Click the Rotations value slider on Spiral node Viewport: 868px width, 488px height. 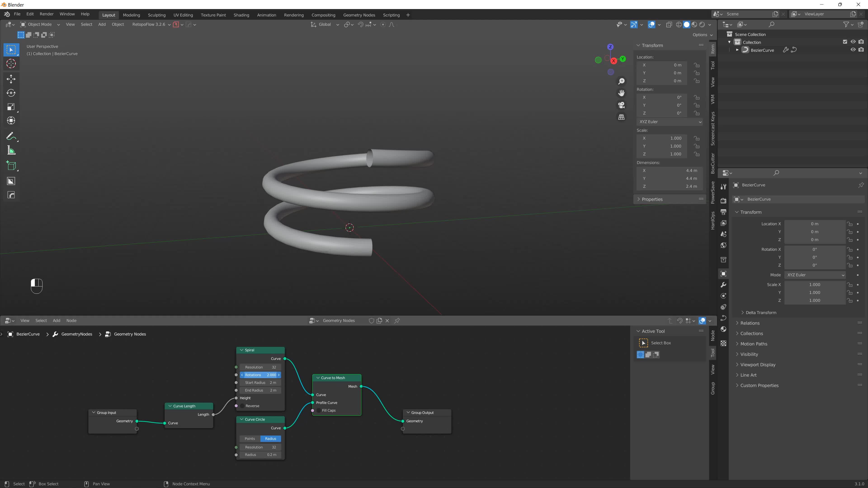point(260,375)
